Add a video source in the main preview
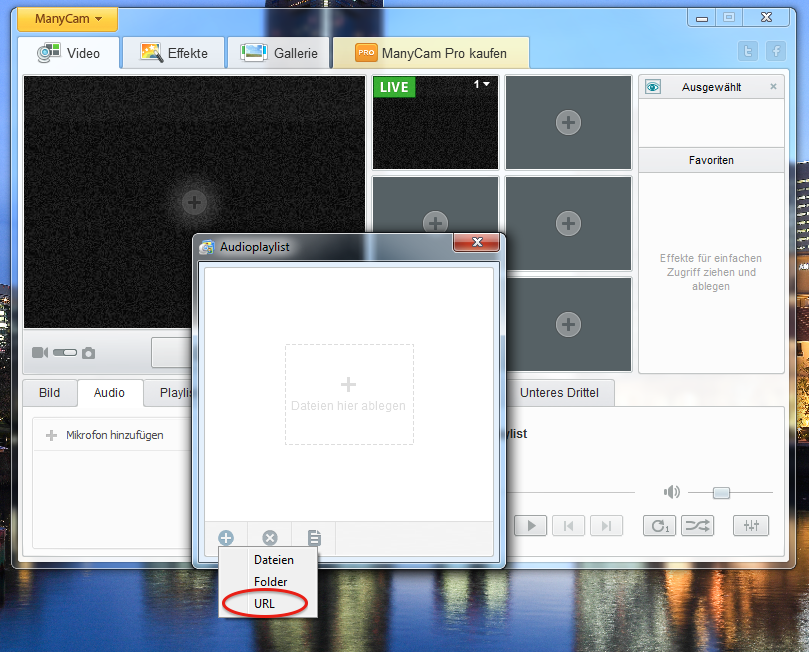This screenshot has width=809, height=652. click(195, 202)
